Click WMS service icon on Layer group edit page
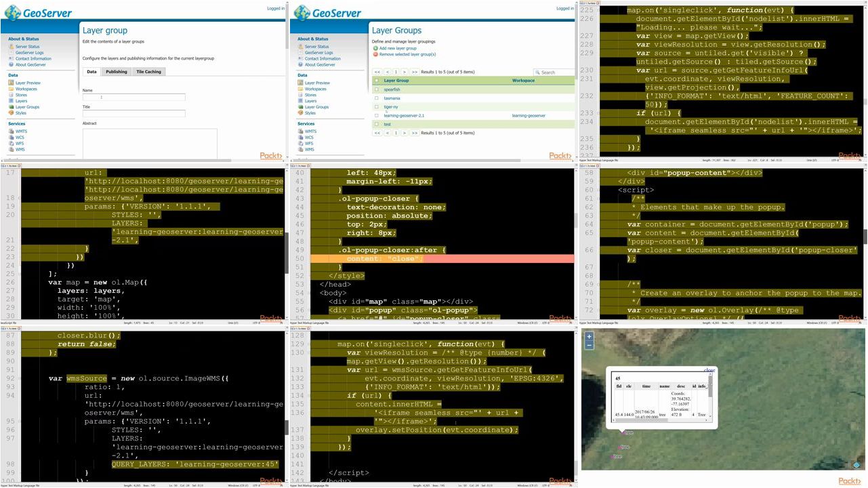868x488 pixels. (x=11, y=150)
